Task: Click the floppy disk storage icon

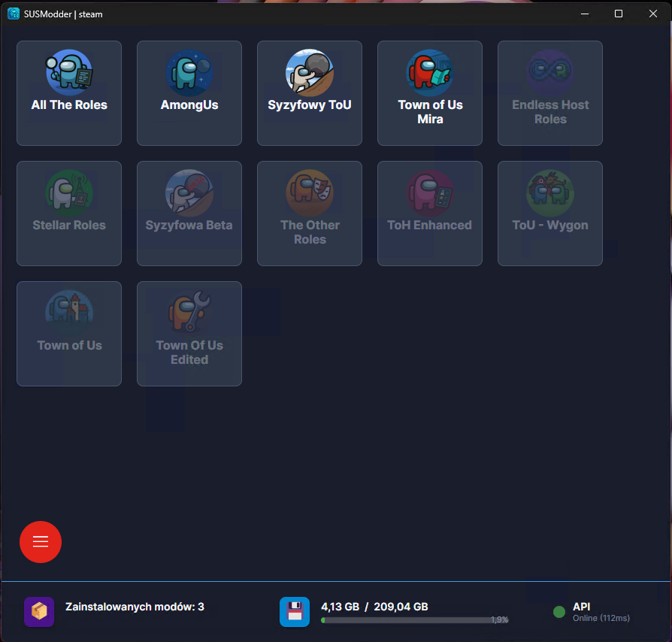Action: coord(295,612)
